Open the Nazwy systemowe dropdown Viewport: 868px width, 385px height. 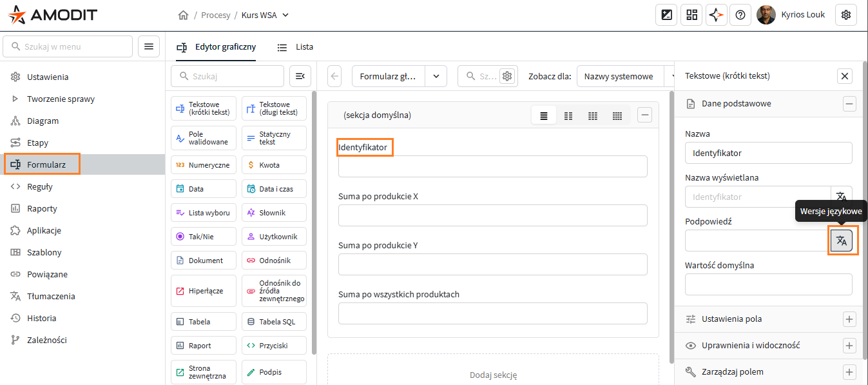click(x=625, y=76)
